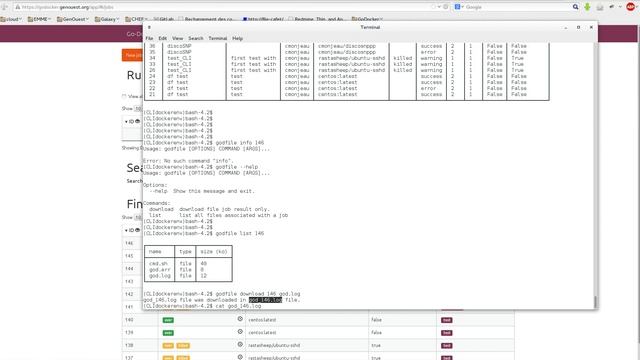The width and height of the screenshot is (640, 360).
Task: Open the Rechargement des co... bookmark
Action: coord(206,19)
